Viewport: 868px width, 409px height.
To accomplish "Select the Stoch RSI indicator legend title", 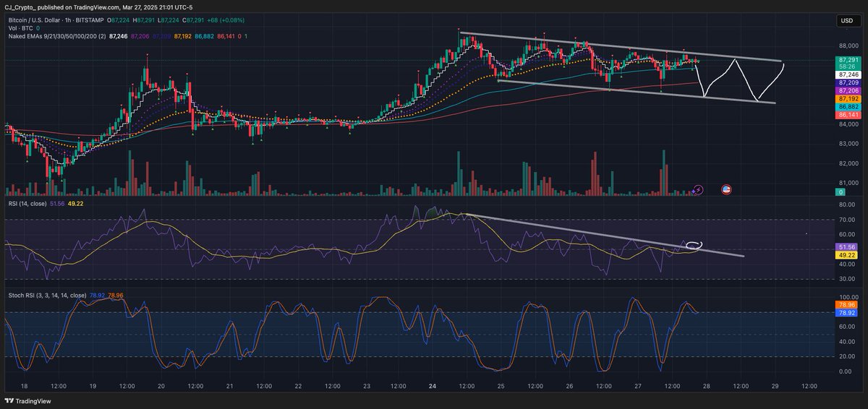I will (x=46, y=296).
